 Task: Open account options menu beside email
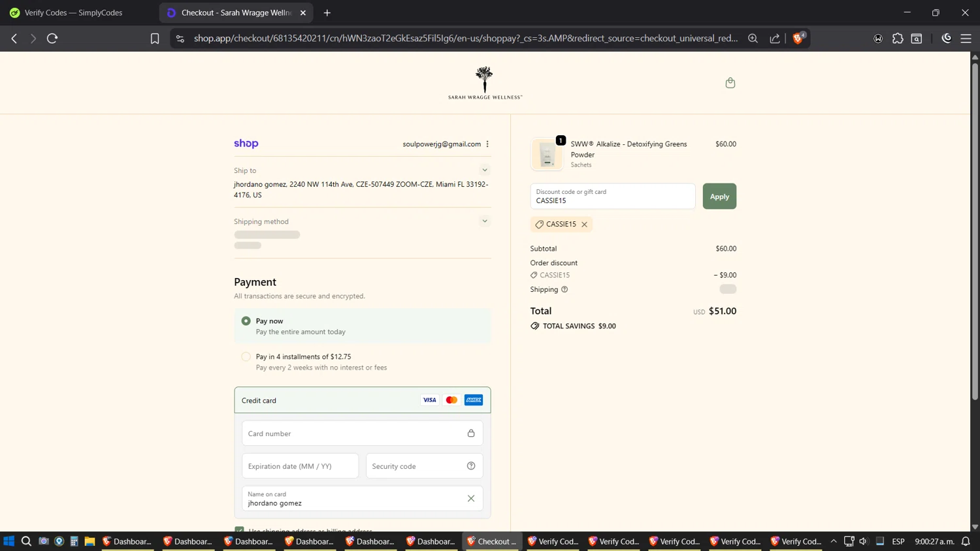487,144
